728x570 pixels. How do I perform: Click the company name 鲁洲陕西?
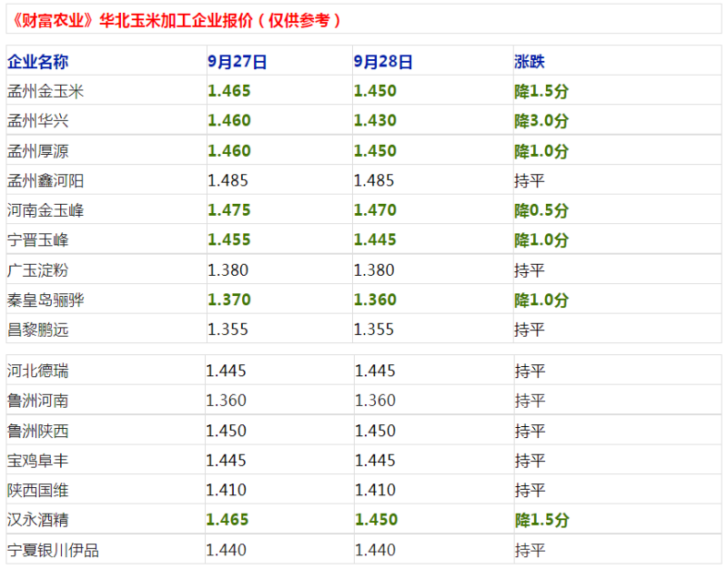37,431
